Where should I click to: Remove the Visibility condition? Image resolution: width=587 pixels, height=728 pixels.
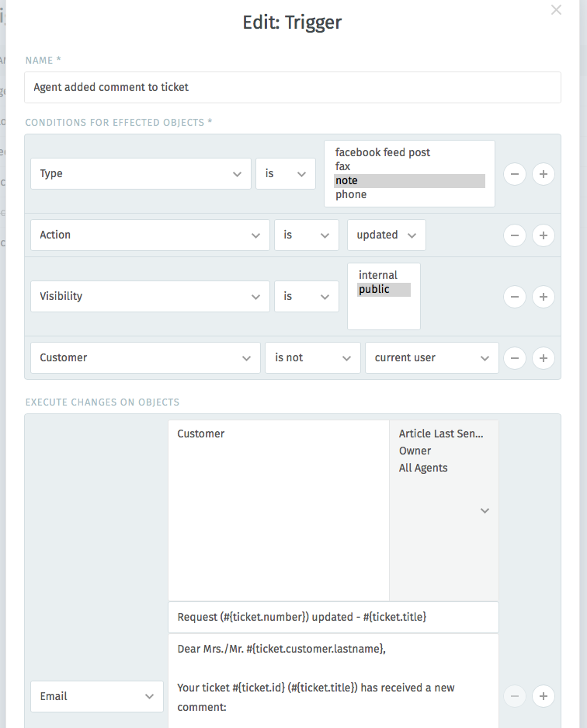tap(515, 296)
